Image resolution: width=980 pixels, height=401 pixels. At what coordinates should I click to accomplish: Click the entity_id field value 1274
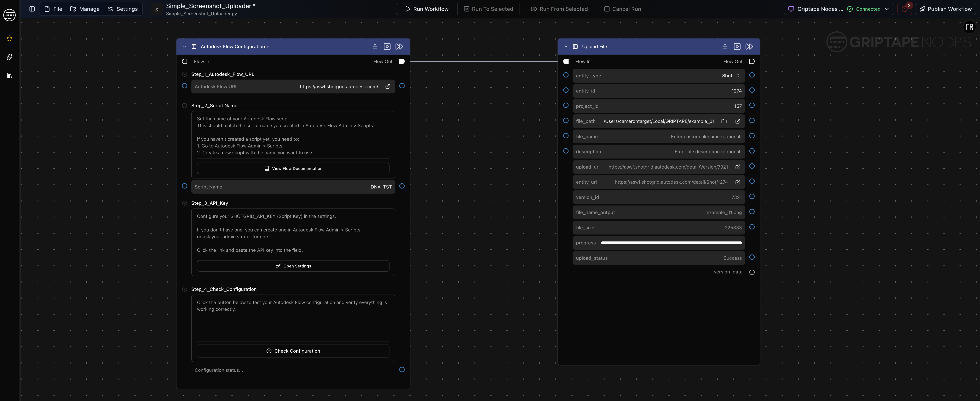point(736,91)
